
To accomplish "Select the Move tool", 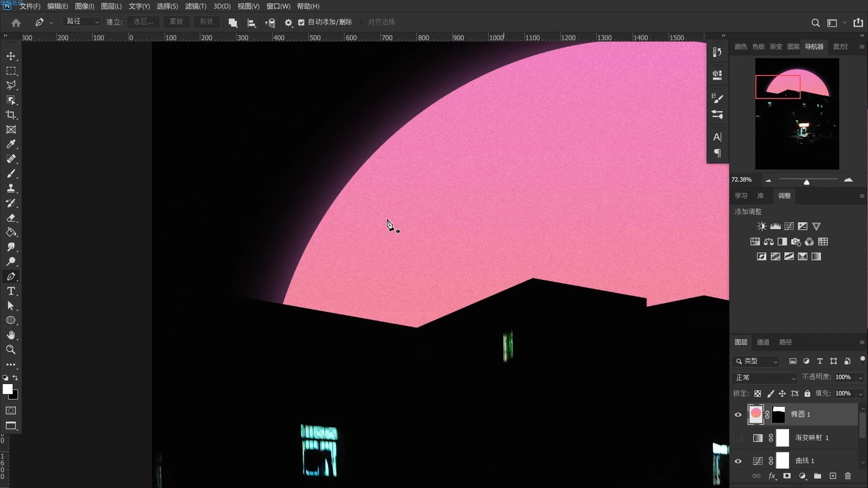I will [11, 56].
